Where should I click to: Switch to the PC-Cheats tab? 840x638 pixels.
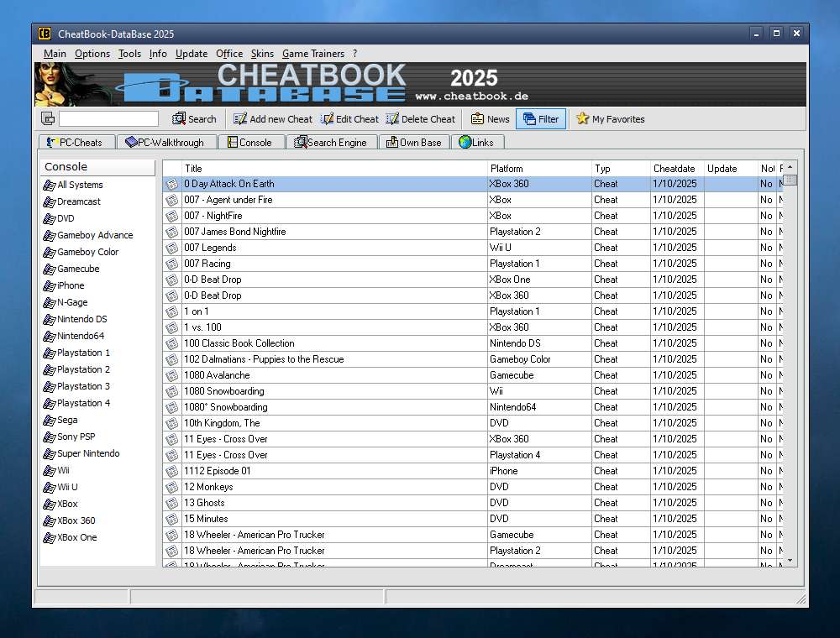(76, 143)
